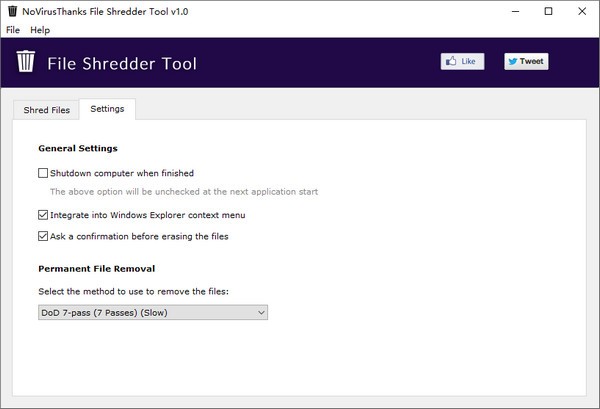Uncheck Integrate into Windows Explorer context menu
The height and width of the screenshot is (409, 600).
tap(43, 215)
